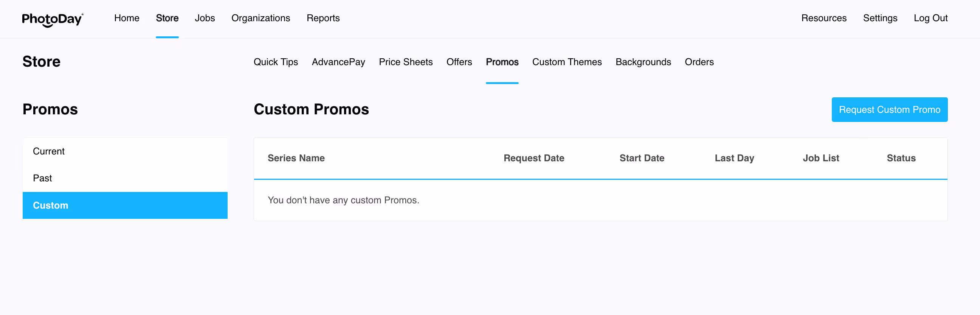Show Current promos in sidebar
The width and height of the screenshot is (980, 315).
click(x=125, y=151)
